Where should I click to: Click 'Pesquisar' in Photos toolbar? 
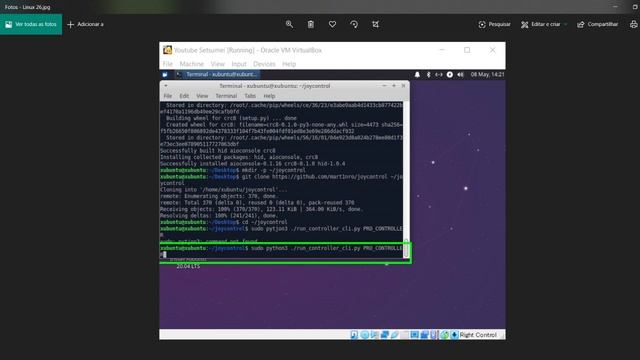point(494,24)
